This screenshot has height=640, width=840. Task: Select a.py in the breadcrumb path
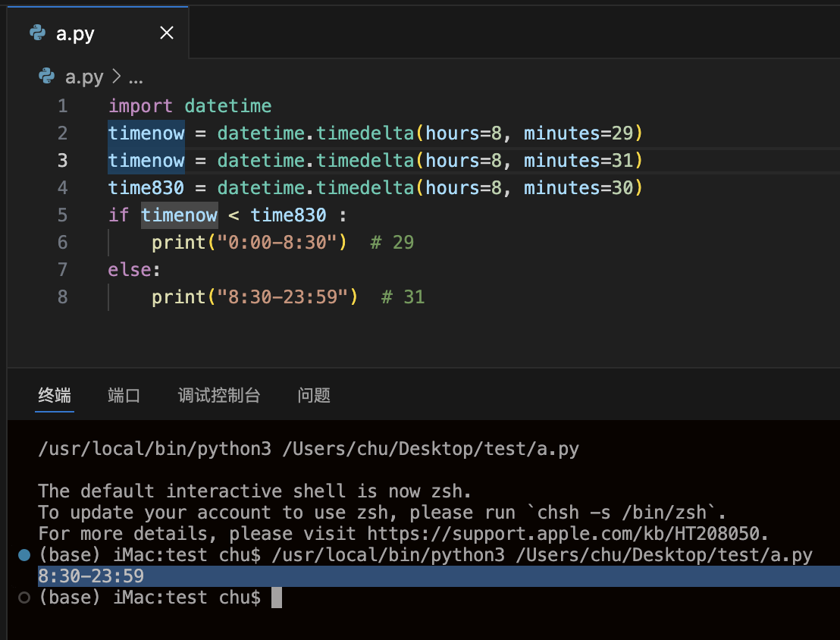pos(83,77)
